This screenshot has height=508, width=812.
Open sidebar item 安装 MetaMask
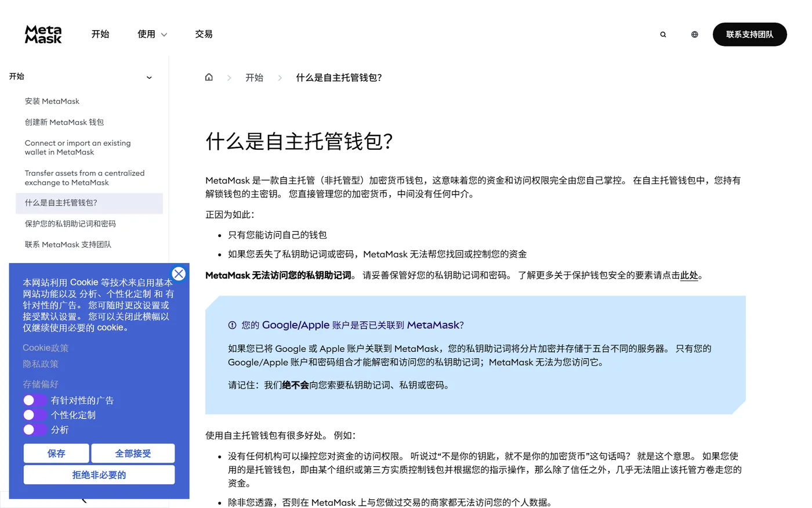52,101
